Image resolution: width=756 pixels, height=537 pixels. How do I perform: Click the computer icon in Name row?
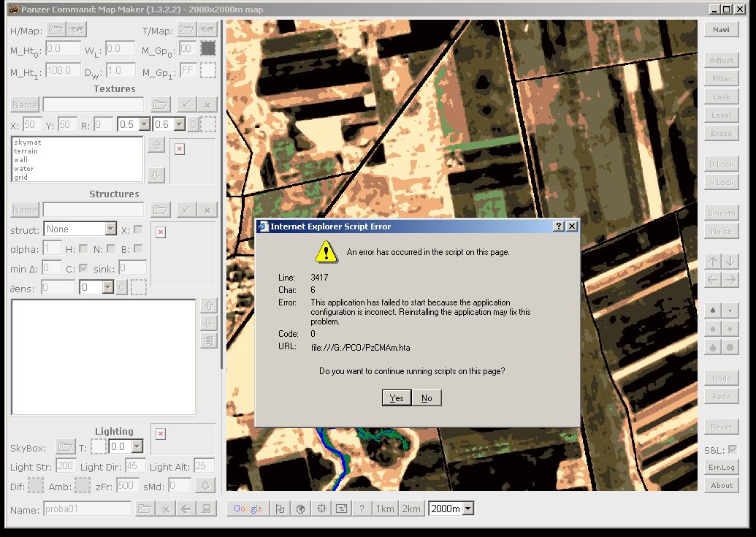[207, 509]
